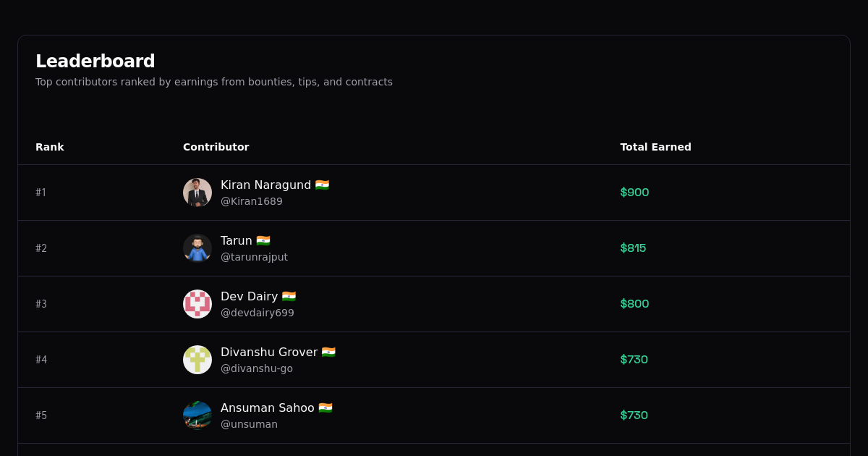Image resolution: width=868 pixels, height=456 pixels.
Task: Click Divanshu Grover's green avatar
Action: pyautogui.click(x=197, y=360)
